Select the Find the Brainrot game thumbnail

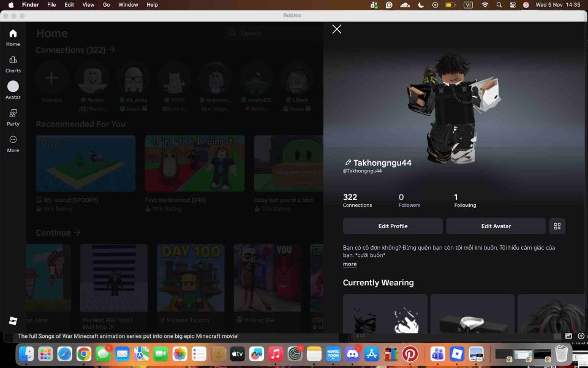194,163
